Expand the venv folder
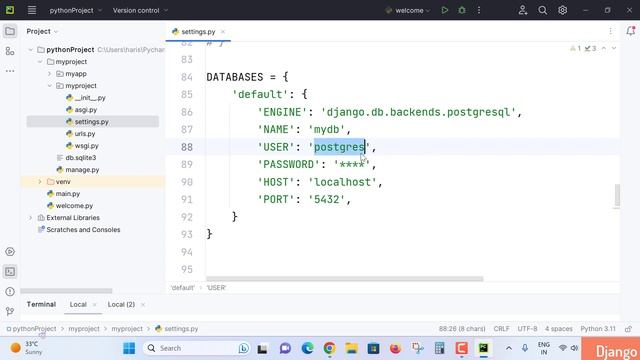 pos(40,182)
